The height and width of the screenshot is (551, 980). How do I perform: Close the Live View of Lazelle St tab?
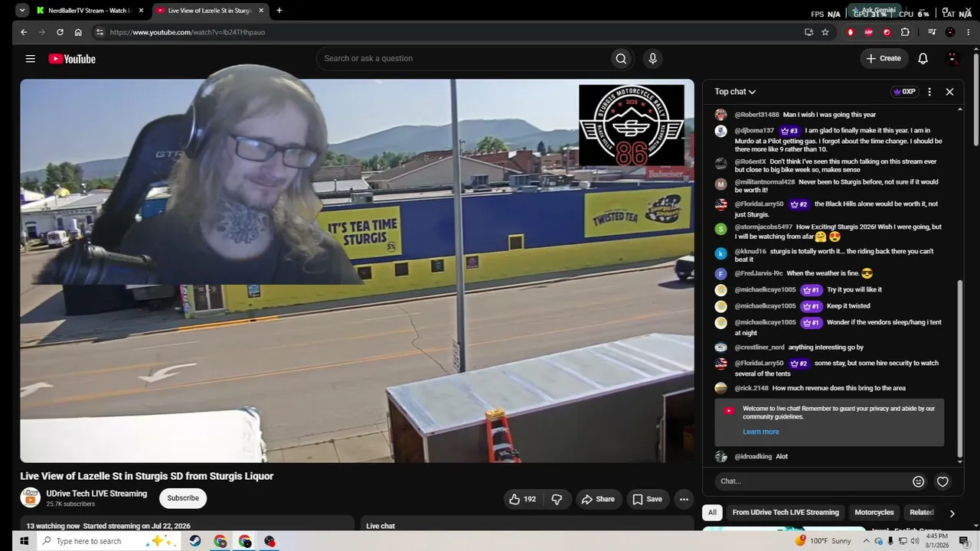[x=261, y=11]
